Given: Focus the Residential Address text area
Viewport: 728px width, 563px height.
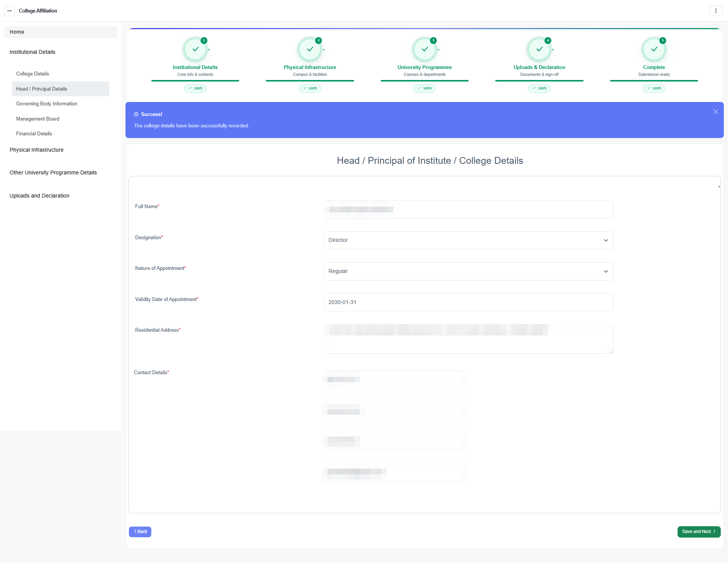Looking at the screenshot, I should click(x=469, y=339).
